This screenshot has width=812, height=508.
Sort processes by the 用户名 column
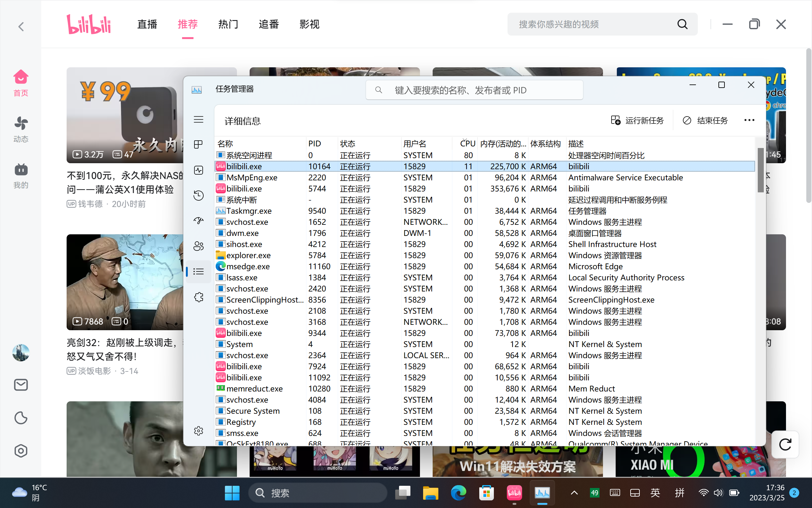click(x=426, y=144)
